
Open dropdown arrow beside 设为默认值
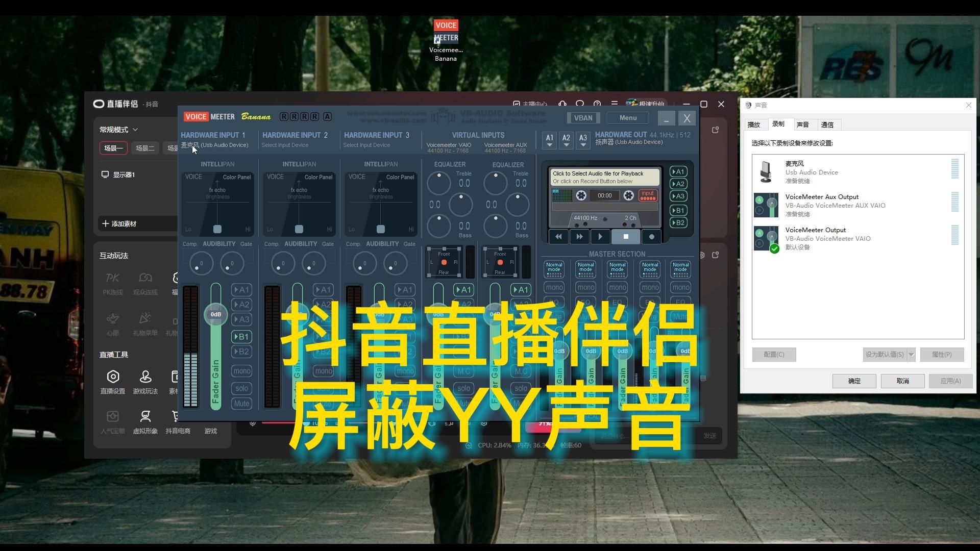[911, 355]
